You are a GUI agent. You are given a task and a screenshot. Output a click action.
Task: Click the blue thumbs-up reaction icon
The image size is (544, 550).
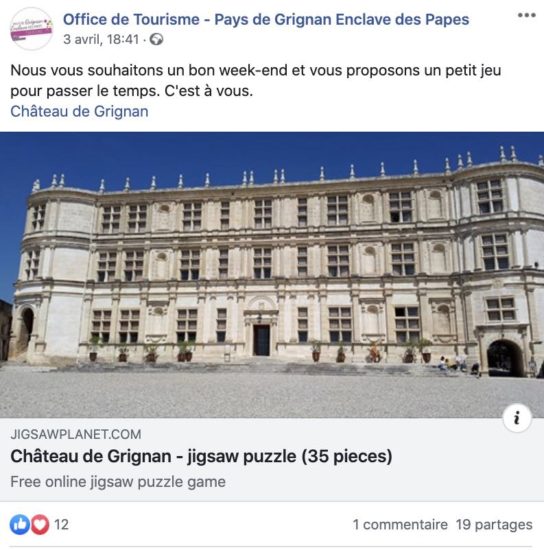[x=20, y=524]
